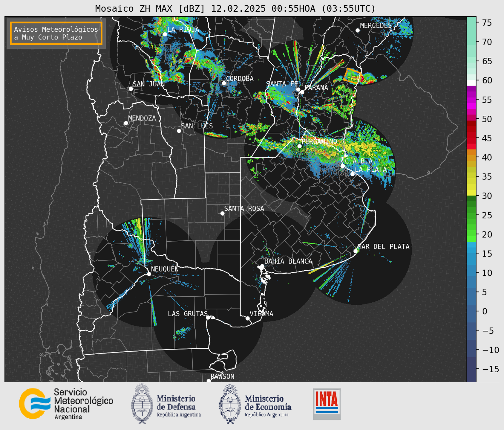504x430 pixels.
Task: Click the SAN JUAN city marker dot
Action: tap(131, 89)
